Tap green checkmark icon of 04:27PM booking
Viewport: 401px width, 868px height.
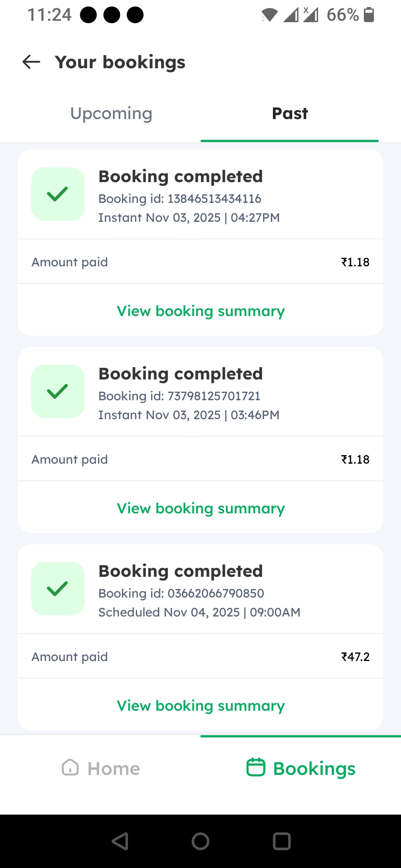pos(58,194)
